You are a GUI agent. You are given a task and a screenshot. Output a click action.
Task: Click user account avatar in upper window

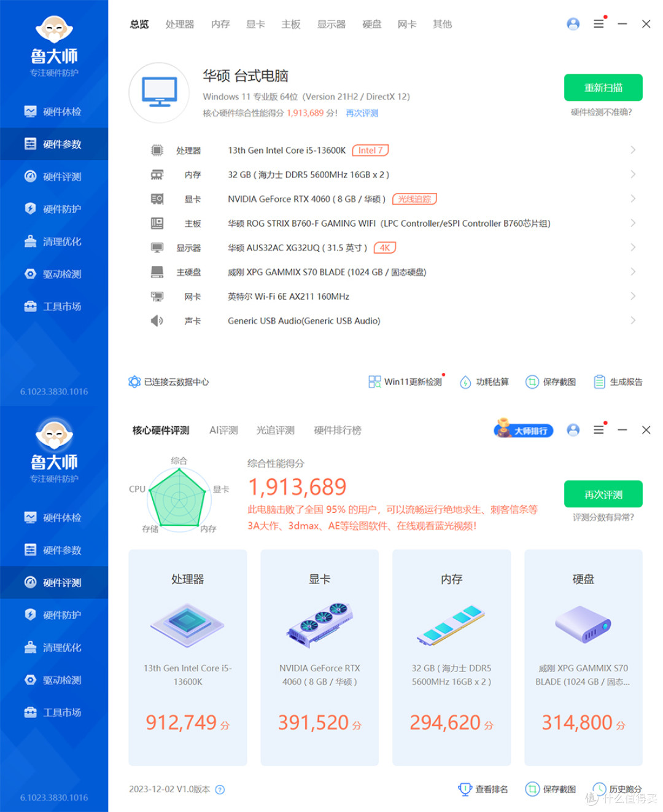(x=573, y=24)
